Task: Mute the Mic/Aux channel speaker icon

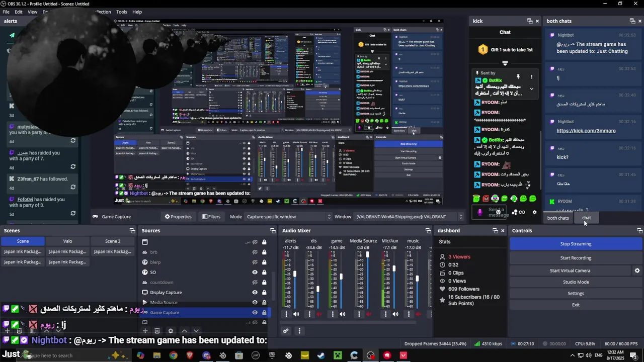Action: 395,314
